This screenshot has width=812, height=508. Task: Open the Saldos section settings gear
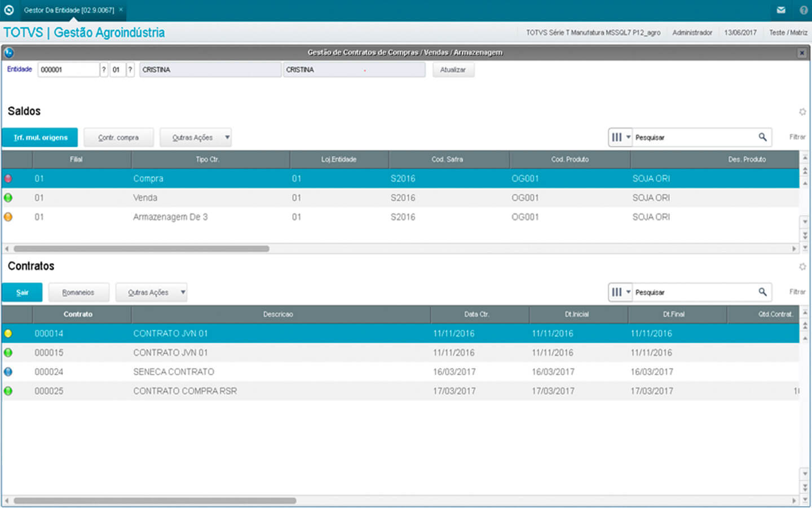tap(802, 112)
